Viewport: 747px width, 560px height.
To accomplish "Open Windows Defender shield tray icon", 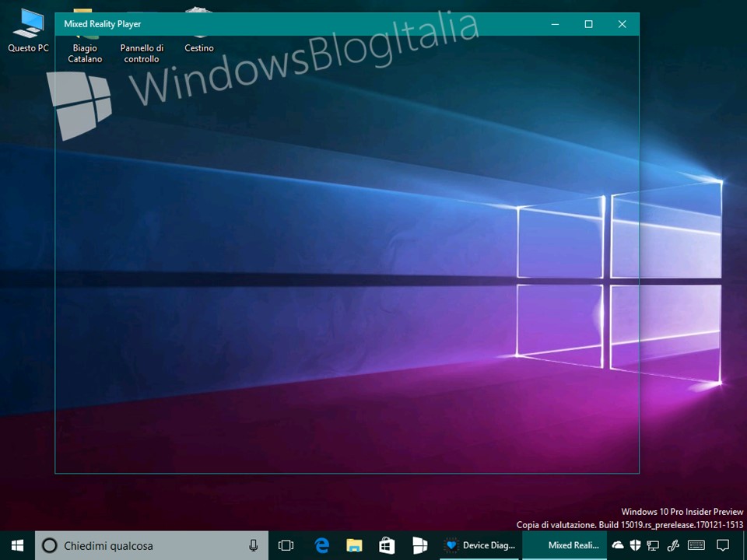I will click(635, 545).
